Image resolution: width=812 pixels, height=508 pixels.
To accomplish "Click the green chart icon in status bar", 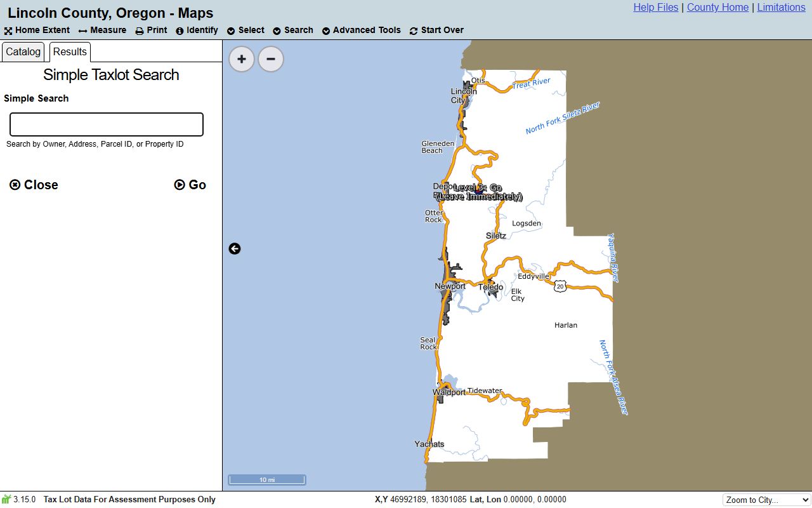I will click(6, 499).
